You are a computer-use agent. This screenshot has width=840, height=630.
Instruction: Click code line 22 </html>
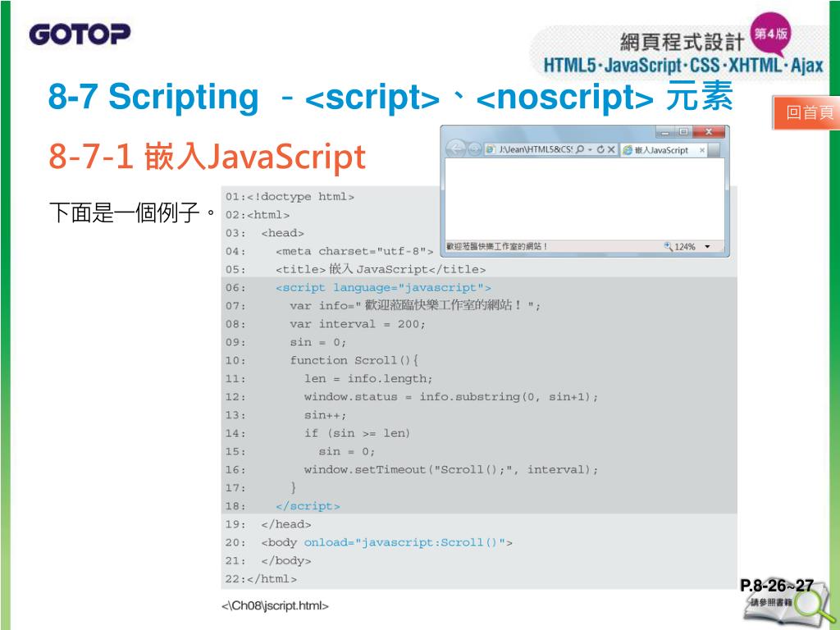point(261,579)
